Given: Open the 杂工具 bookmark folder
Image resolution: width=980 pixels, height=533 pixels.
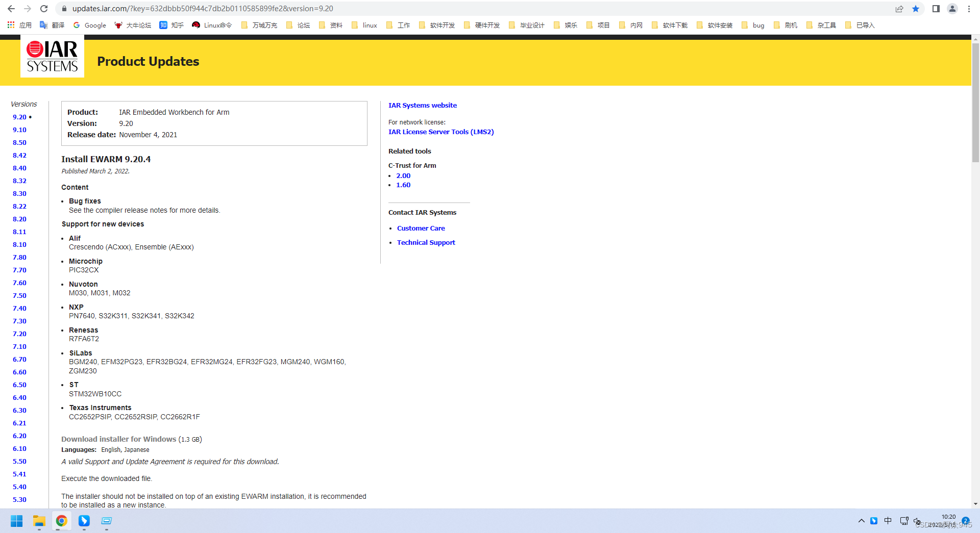Looking at the screenshot, I should tap(821, 25).
